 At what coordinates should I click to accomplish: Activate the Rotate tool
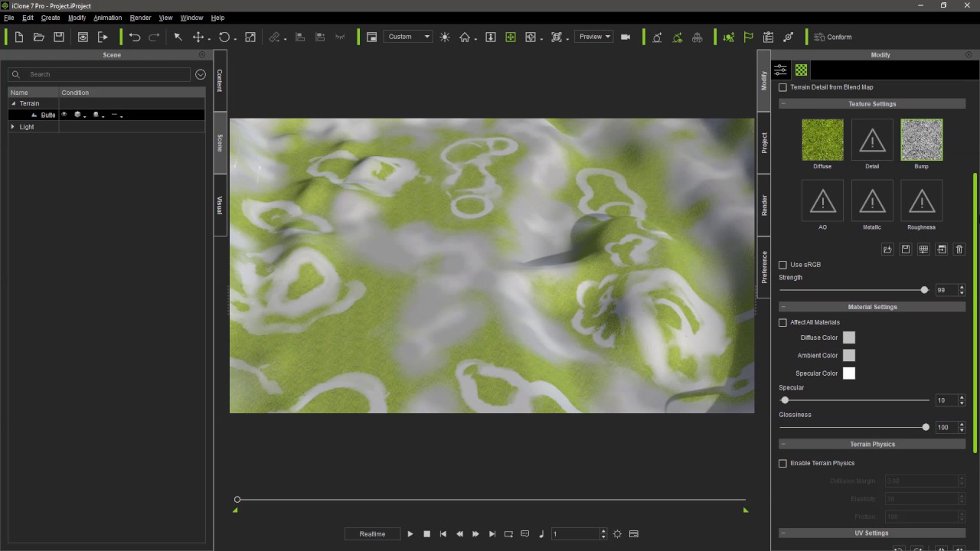tap(224, 37)
